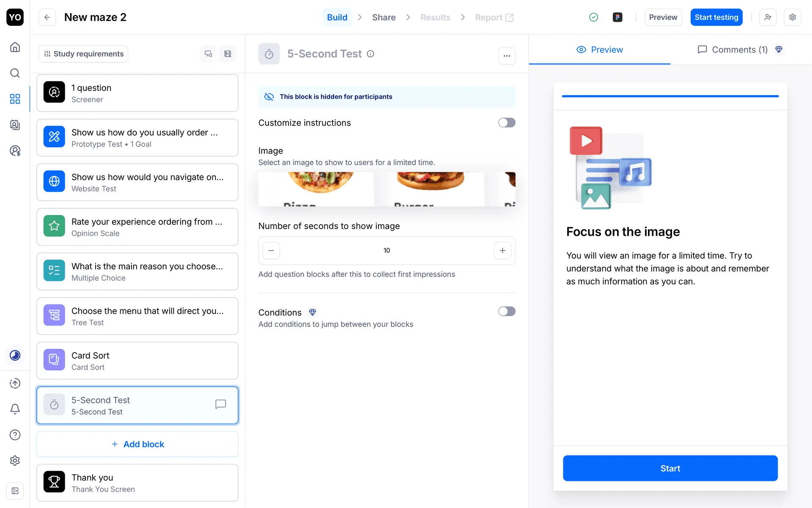Click the notifications bell icon

pyautogui.click(x=15, y=409)
